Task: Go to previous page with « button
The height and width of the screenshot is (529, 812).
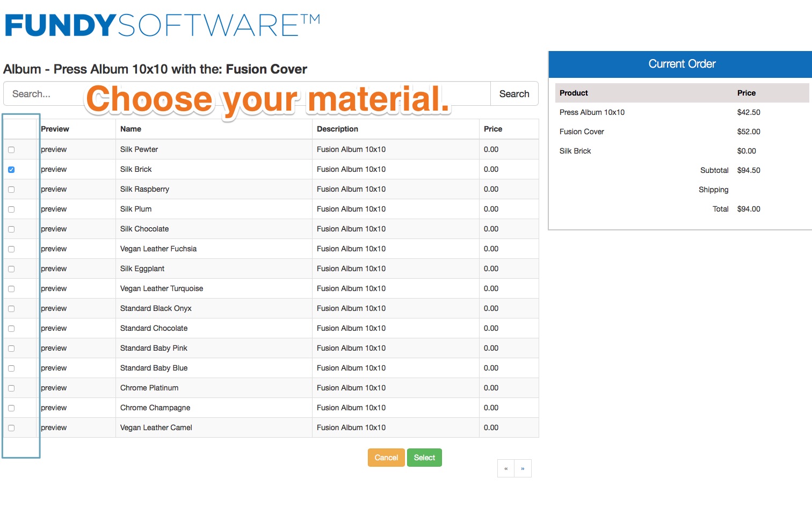Action: click(x=506, y=468)
